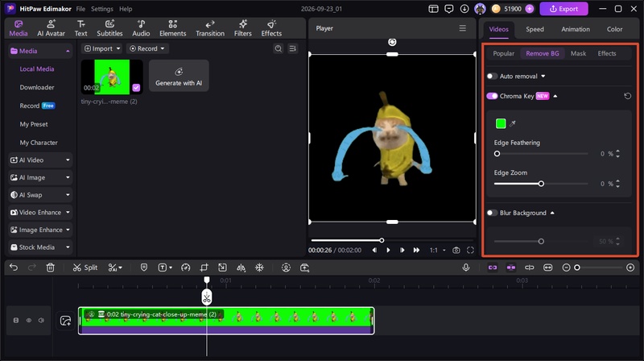Screen dimensions: 644x361
Task: Open the File menu
Action: click(80, 9)
